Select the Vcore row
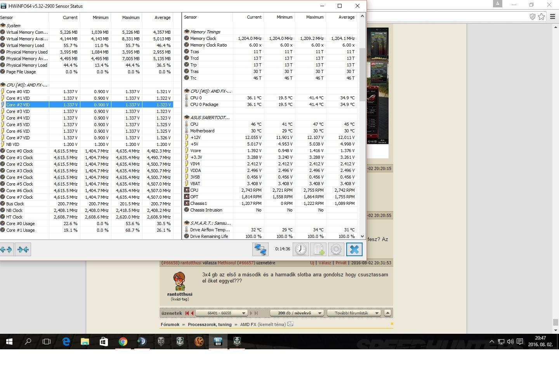The image size is (559, 392). pos(270,151)
